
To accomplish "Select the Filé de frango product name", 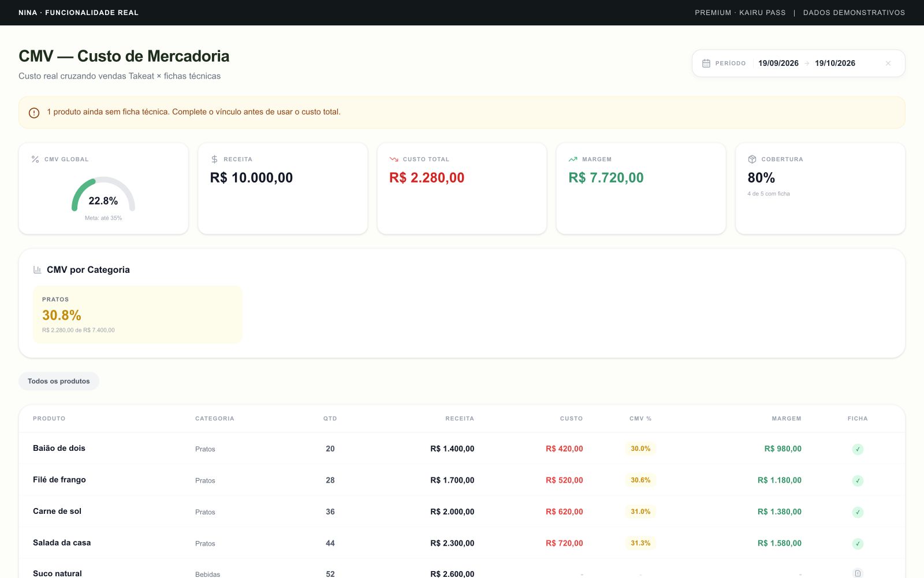I will tap(59, 480).
